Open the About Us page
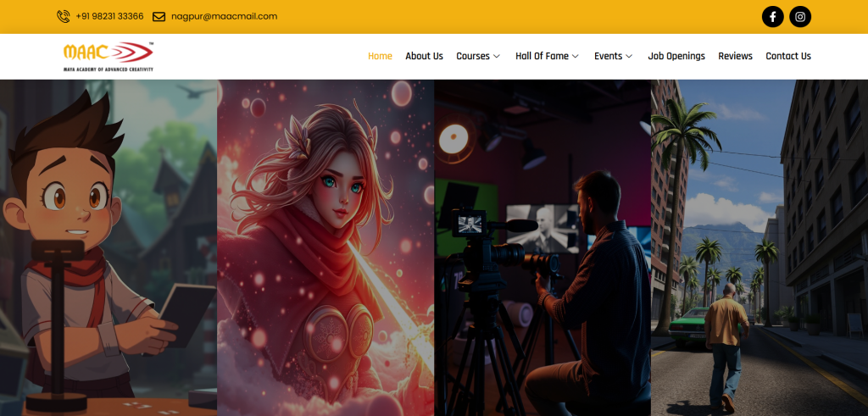 click(x=424, y=56)
